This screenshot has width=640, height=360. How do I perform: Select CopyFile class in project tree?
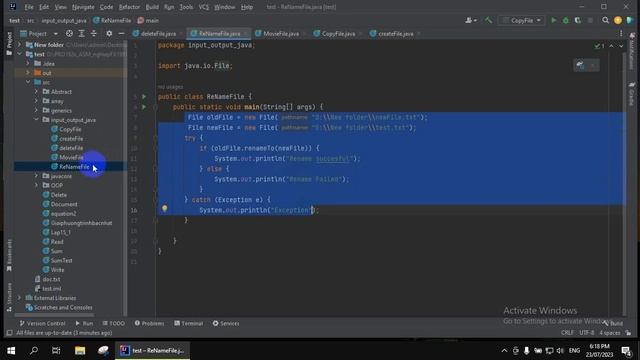70,129
